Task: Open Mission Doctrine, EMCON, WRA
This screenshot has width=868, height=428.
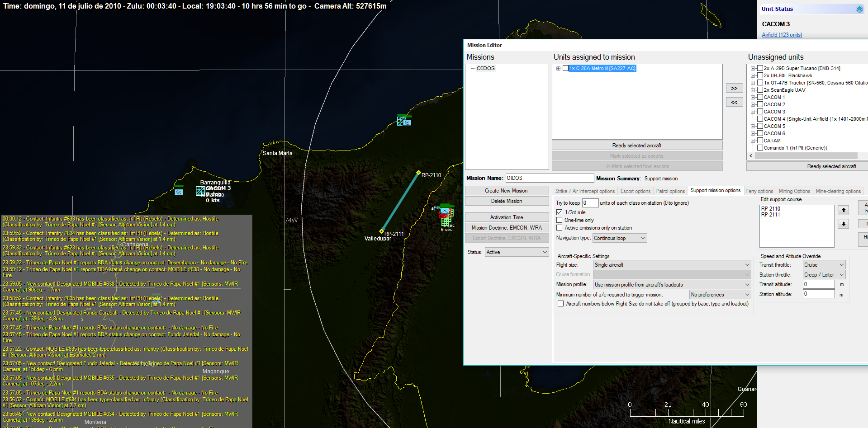Action: click(x=507, y=228)
